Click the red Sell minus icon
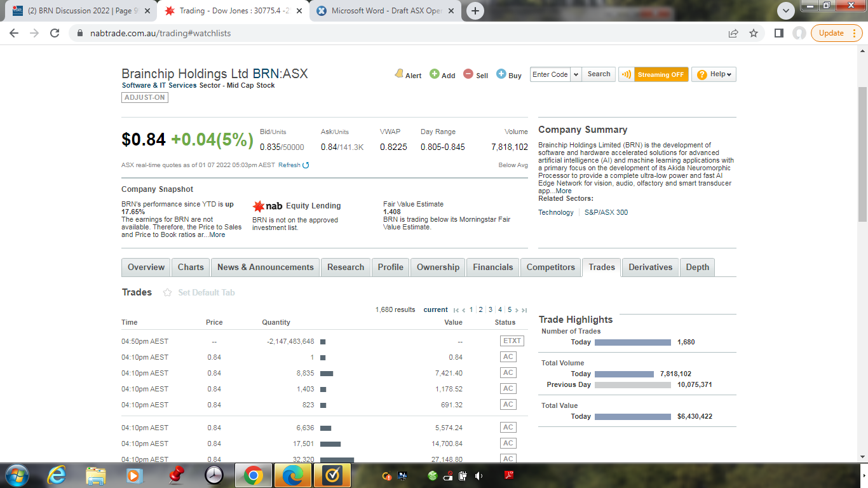 coord(468,74)
